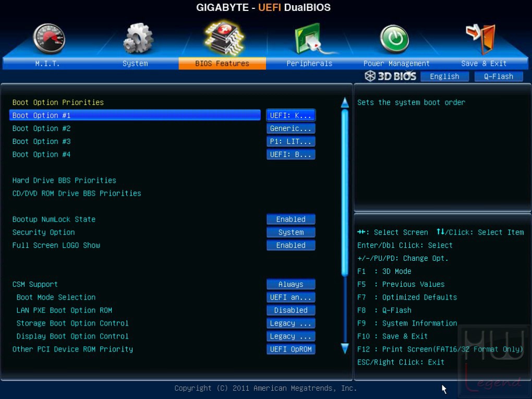Screen dimensions: 532x399
Task: Click the vertical scrollbar thumb
Action: coord(345,192)
